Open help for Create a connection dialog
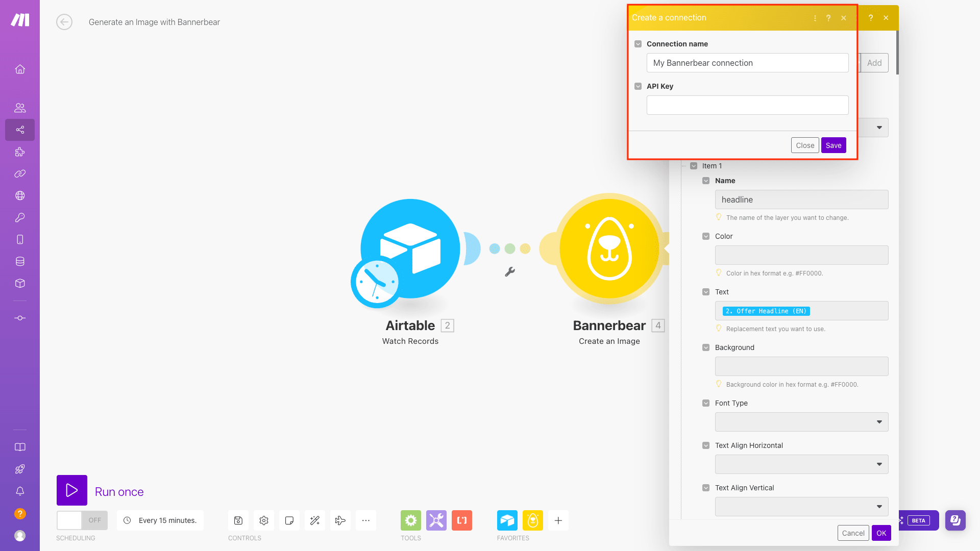This screenshot has width=980, height=551. [x=828, y=18]
